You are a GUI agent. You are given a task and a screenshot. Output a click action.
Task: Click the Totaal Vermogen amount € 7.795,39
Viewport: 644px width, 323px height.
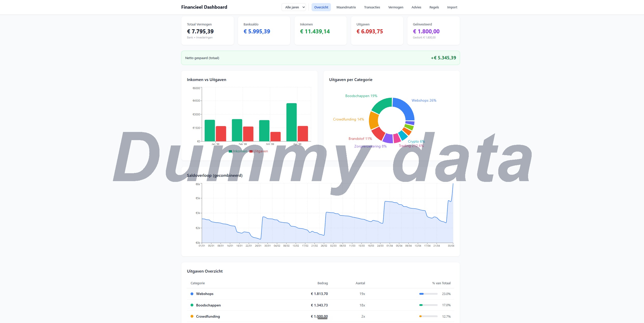tap(200, 31)
